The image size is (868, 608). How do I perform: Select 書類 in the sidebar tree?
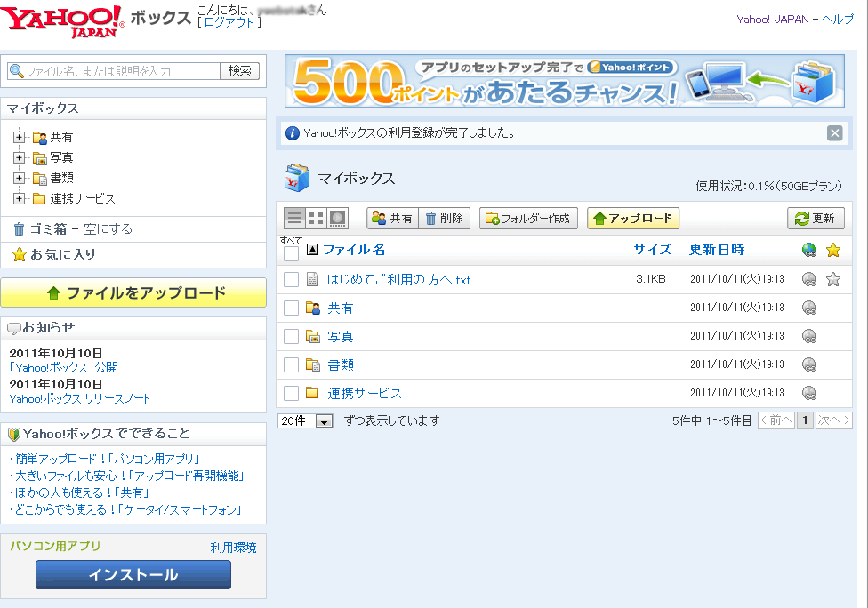tap(61, 178)
